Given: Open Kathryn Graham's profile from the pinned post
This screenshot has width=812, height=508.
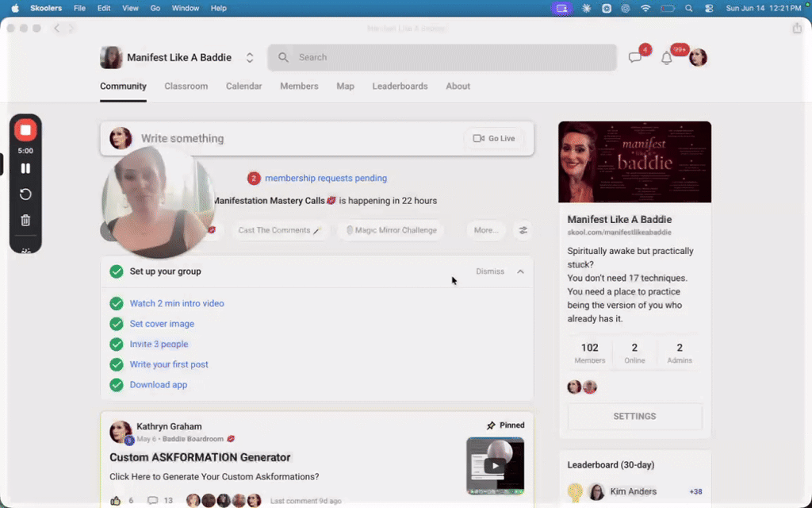Looking at the screenshot, I should point(169,426).
